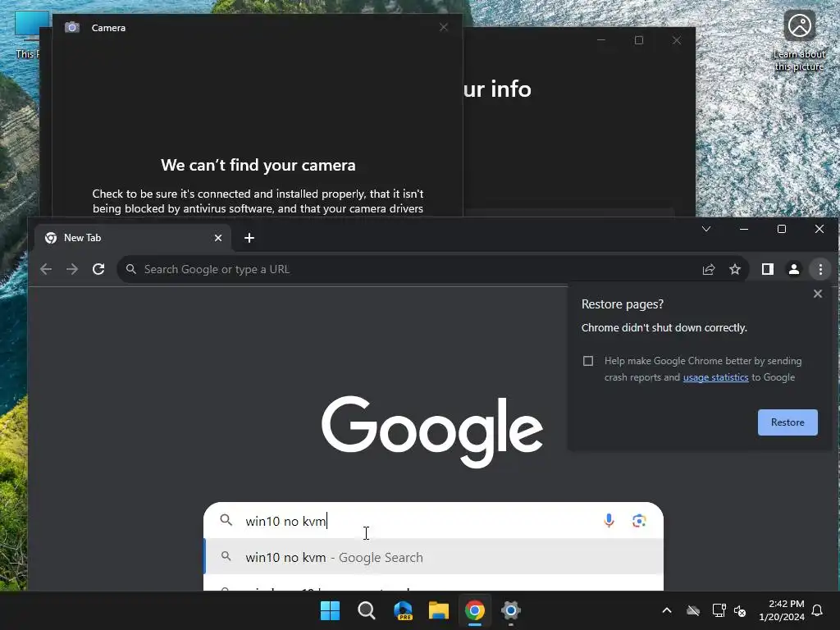Open Learn about this picture desktop icon
Image resolution: width=840 pixels, height=630 pixels.
799,40
